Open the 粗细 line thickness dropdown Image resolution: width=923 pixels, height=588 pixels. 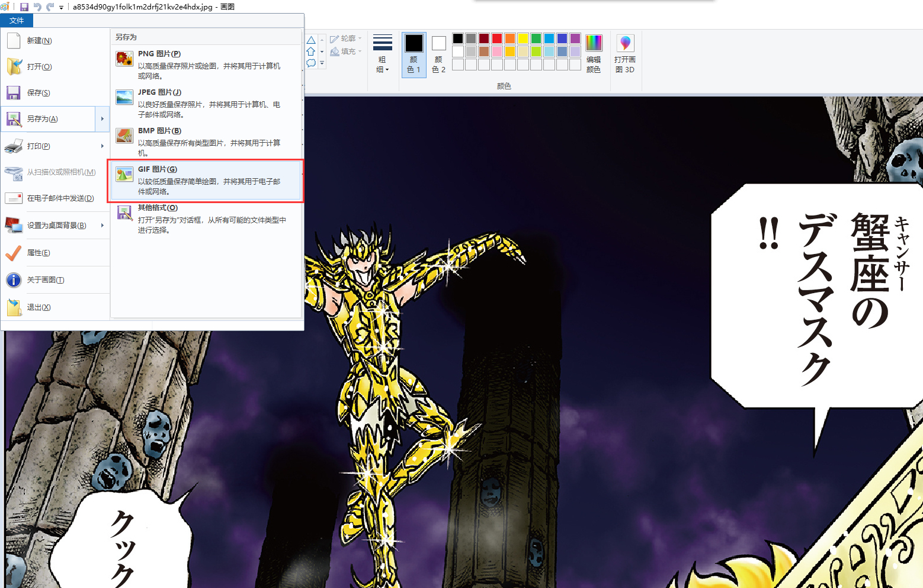(383, 53)
